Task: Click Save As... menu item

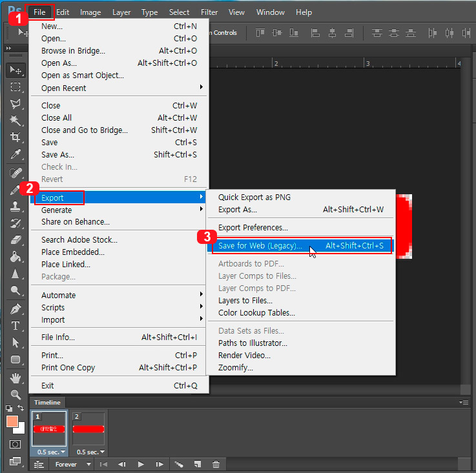Action: (x=118, y=155)
